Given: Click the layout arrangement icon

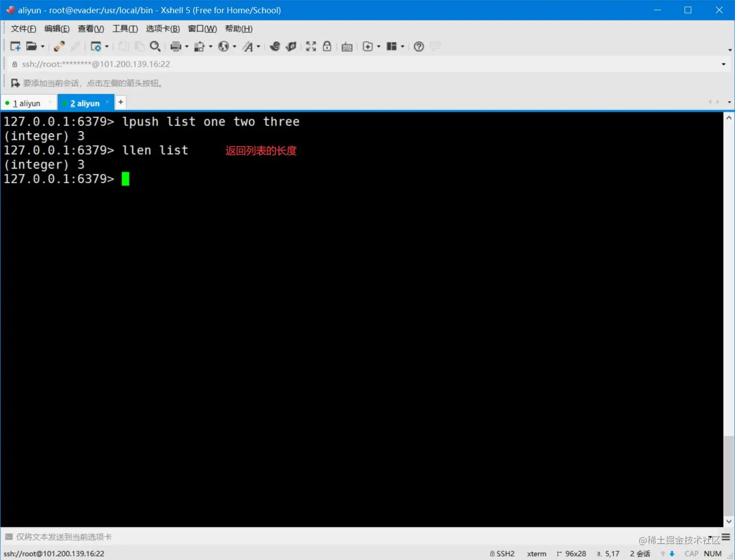Looking at the screenshot, I should tap(391, 46).
